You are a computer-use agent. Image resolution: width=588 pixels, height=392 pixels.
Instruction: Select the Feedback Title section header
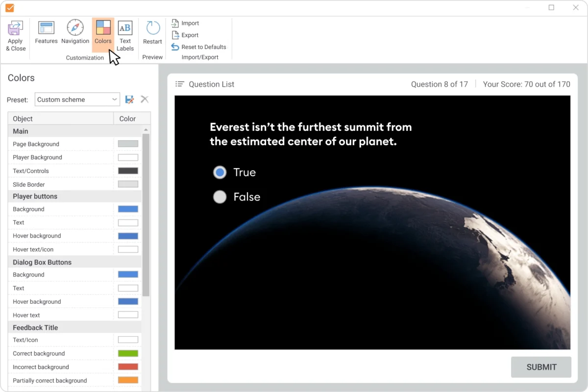tap(75, 327)
